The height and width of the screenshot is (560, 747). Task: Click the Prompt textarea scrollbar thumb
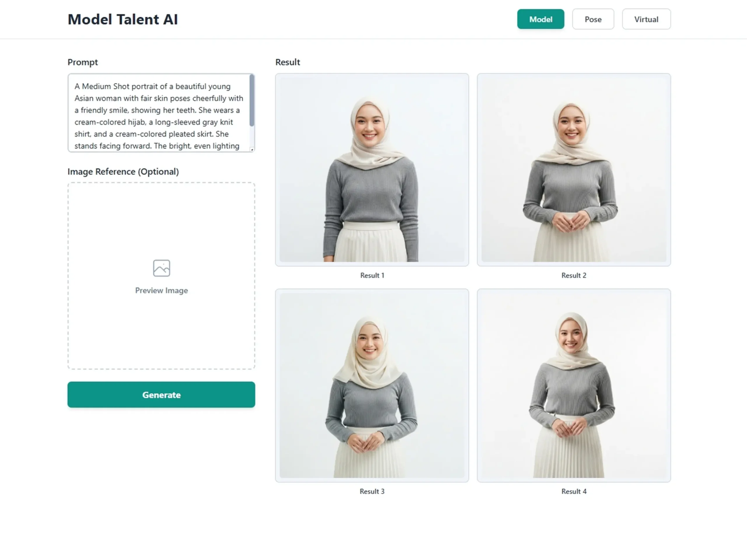[252, 100]
